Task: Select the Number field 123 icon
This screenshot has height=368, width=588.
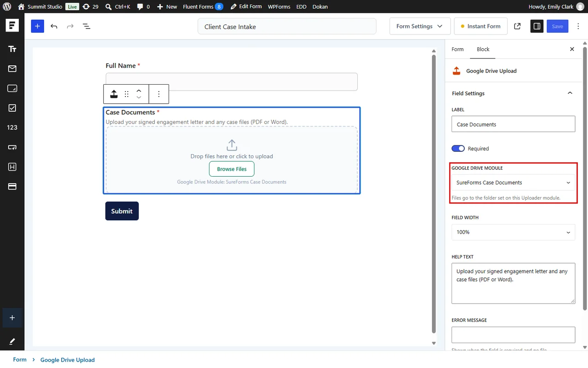Action: pos(12,127)
